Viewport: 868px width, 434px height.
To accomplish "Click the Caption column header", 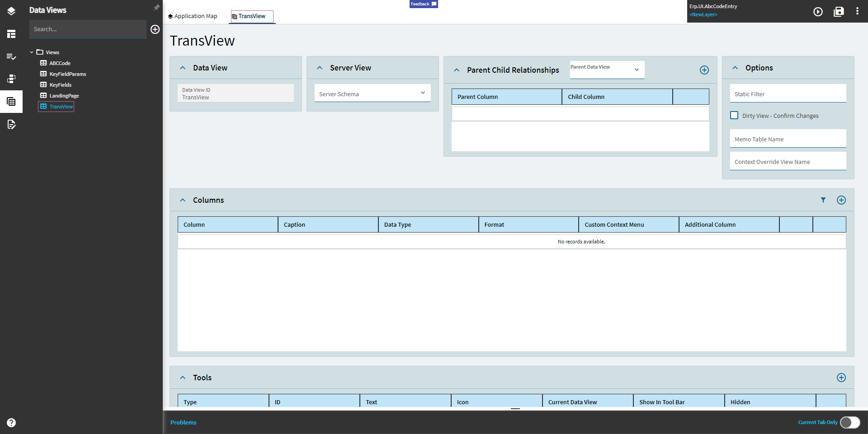I will pos(328,224).
